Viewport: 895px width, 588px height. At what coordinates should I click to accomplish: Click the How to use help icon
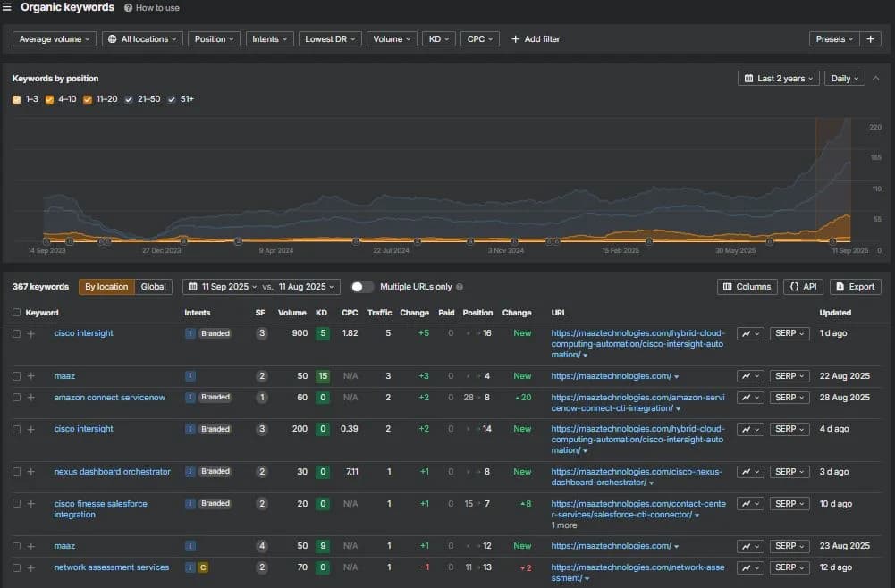click(x=129, y=8)
